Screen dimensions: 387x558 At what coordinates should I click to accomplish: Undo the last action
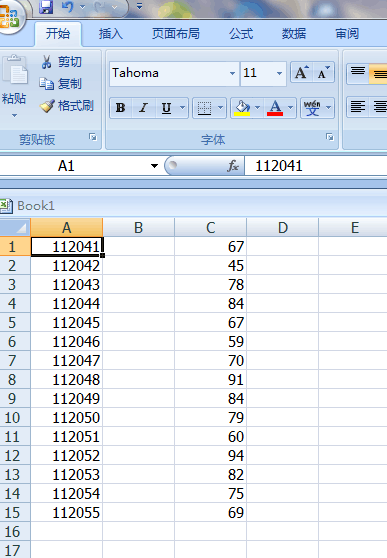click(x=68, y=7)
